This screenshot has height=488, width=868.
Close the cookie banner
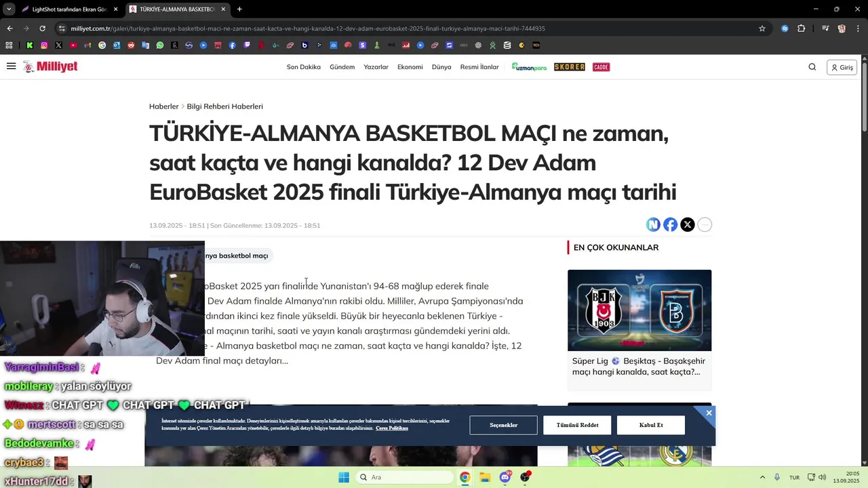click(709, 413)
